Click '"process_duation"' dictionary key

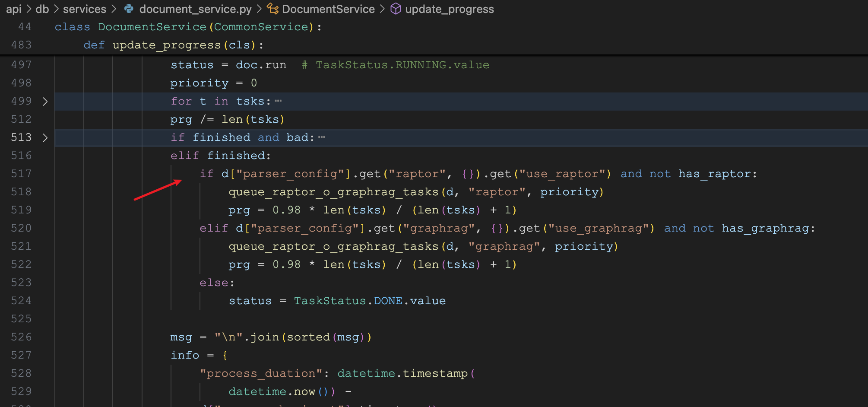point(261,373)
